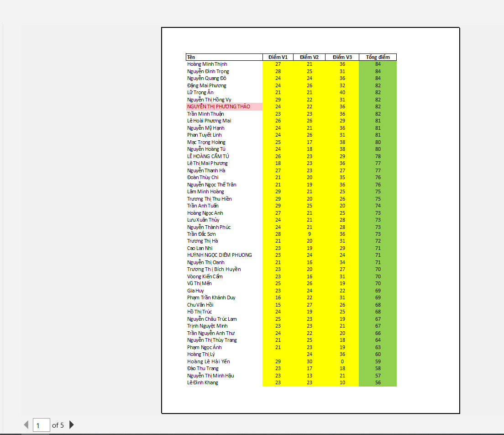
Task: Click the 'Tổng điểm' column header
Action: pyautogui.click(x=378, y=57)
